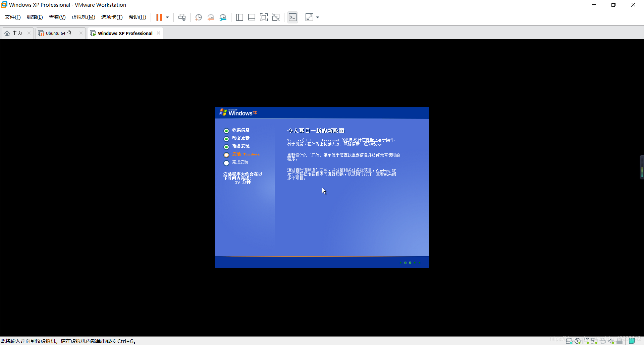Click the USB device status icon
This screenshot has height=345, width=644.
620,341
